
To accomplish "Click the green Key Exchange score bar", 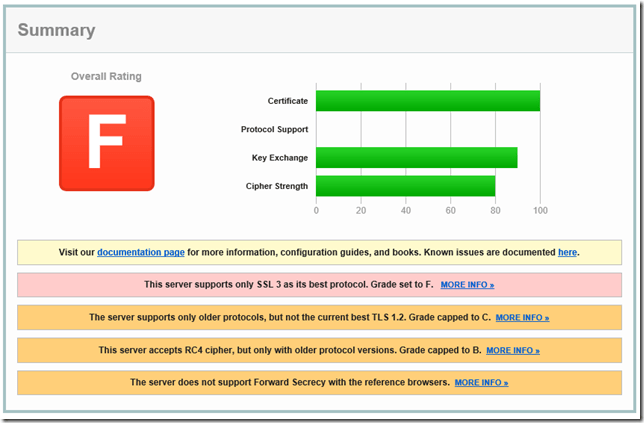I will (416, 158).
